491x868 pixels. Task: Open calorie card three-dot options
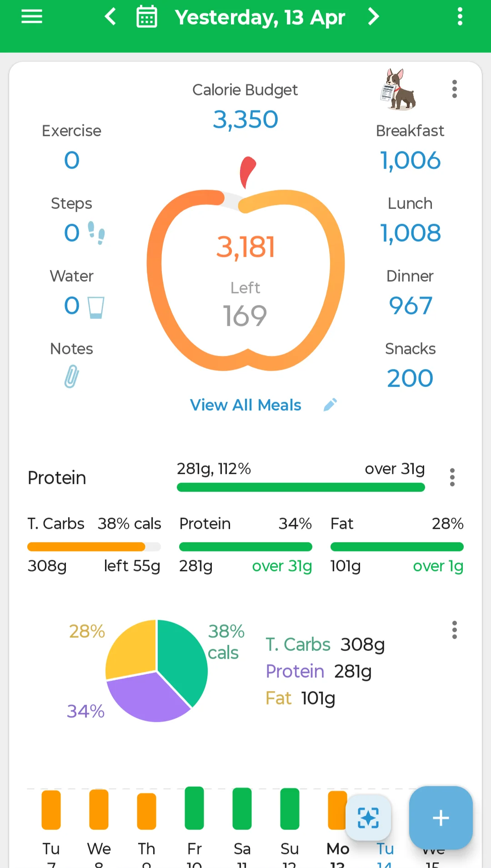454,89
